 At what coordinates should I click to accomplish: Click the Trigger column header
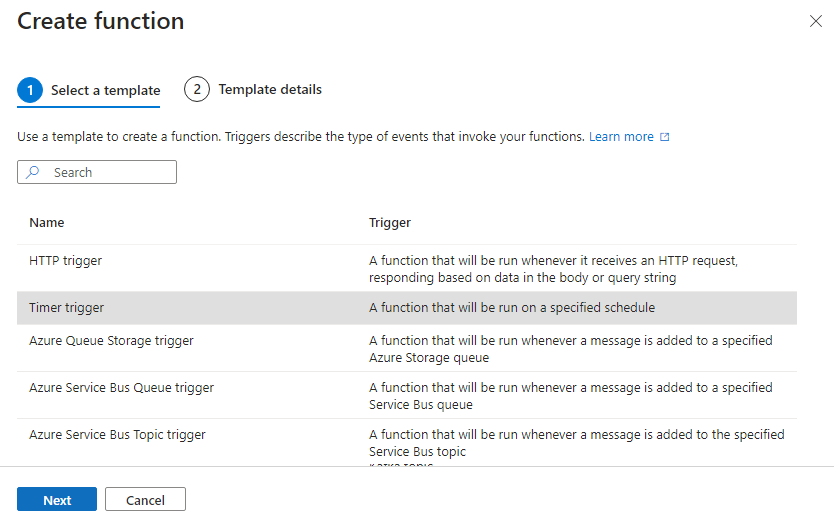390,223
